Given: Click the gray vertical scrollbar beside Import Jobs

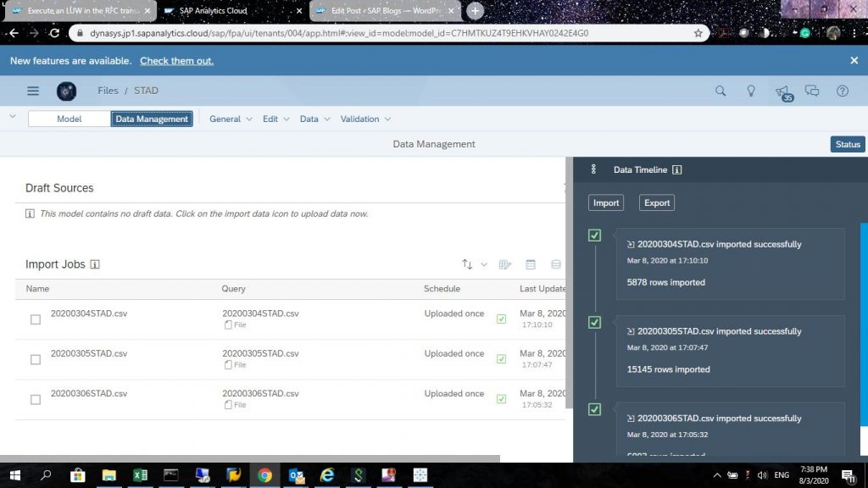Looking at the screenshot, I should pyautogui.click(x=569, y=283).
